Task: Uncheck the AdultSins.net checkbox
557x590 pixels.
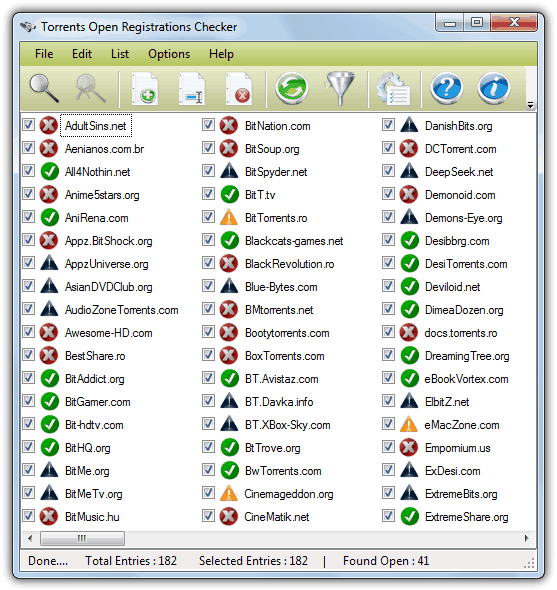Action: 28,125
